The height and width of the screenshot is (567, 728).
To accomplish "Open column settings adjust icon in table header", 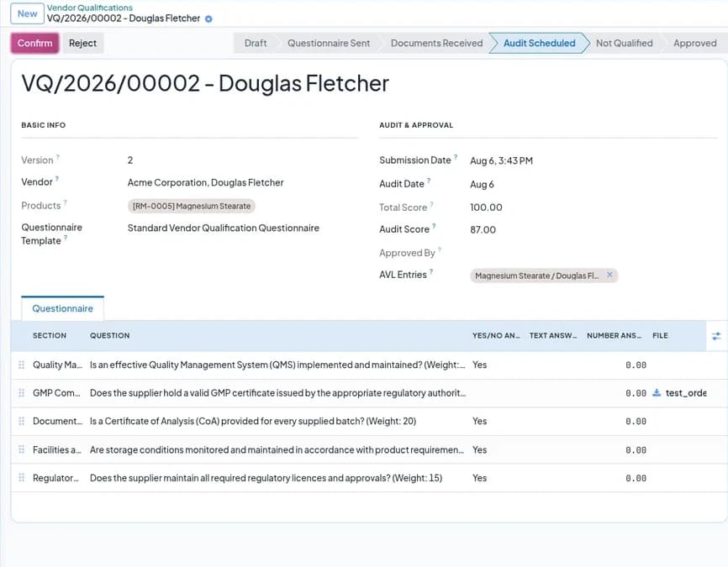I will [x=716, y=336].
